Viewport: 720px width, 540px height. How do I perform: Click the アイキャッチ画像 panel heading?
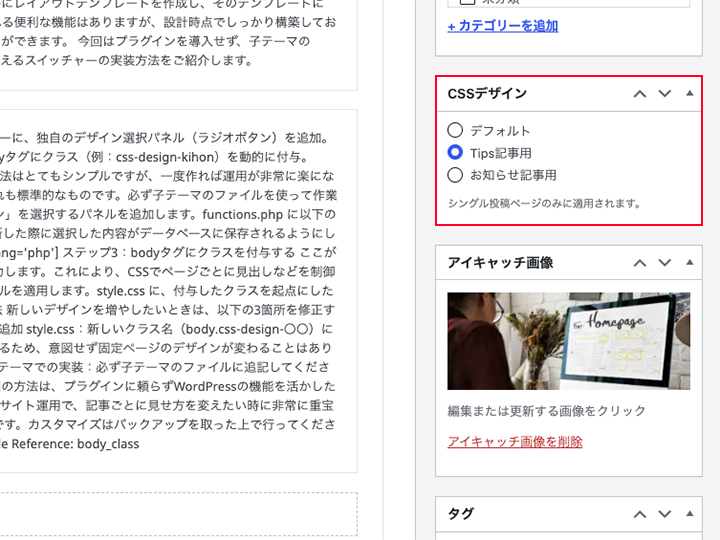click(500, 263)
